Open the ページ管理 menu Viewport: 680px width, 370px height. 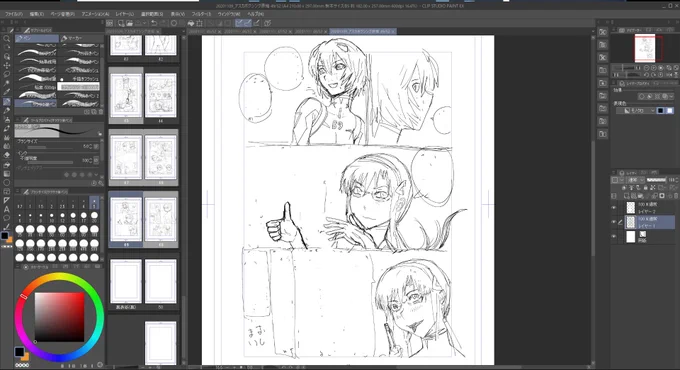pos(63,14)
